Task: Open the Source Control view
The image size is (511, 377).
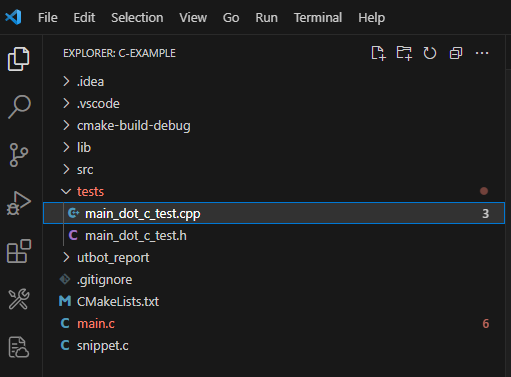Action: [19, 155]
